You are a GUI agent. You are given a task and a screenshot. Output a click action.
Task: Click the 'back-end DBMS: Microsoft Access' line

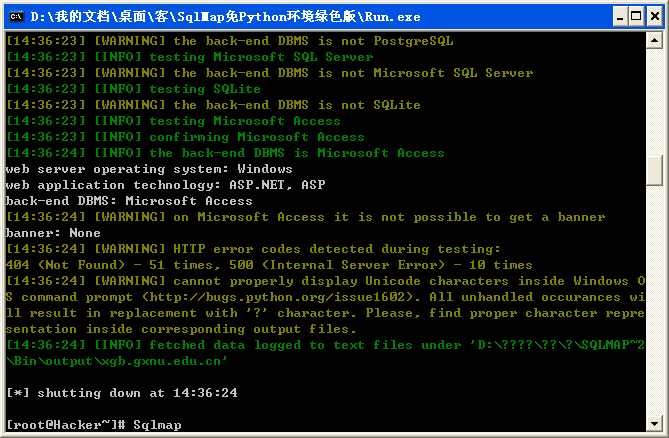pos(129,201)
